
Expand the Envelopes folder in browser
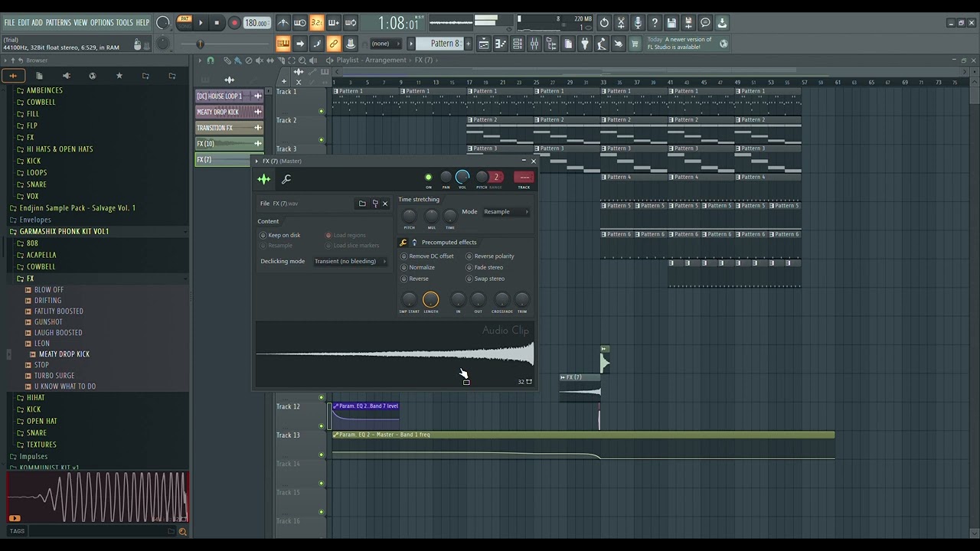[35, 220]
